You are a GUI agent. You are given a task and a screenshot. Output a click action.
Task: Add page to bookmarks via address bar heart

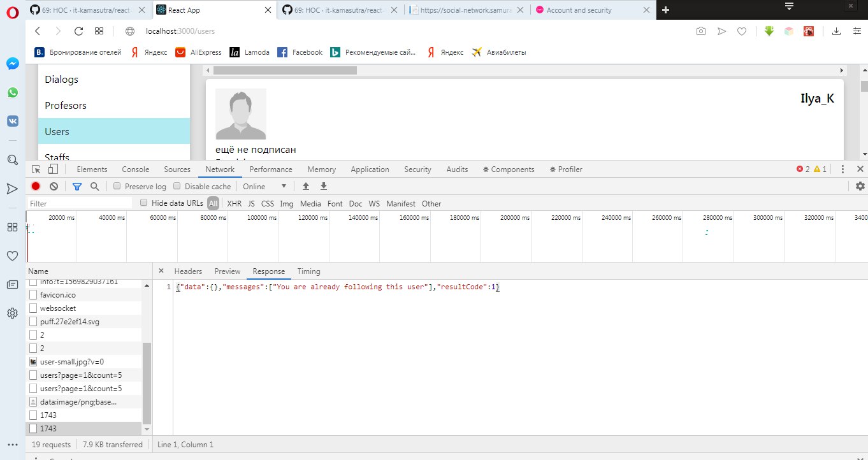click(x=742, y=31)
